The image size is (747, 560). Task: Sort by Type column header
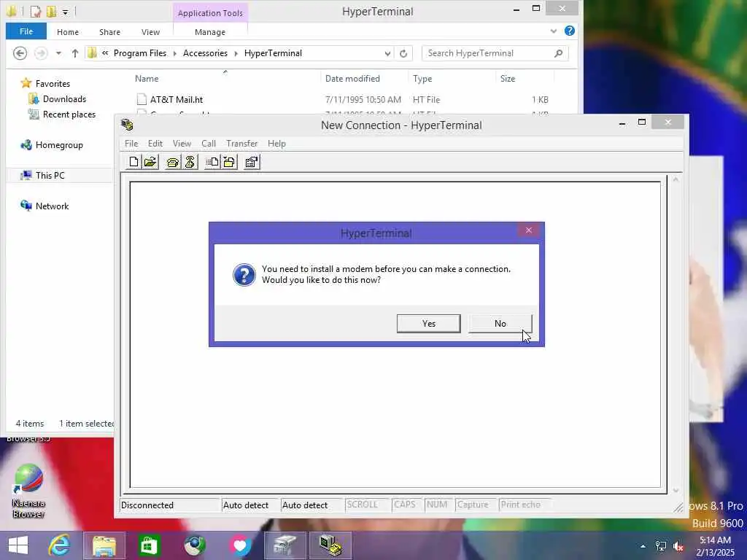pos(422,79)
